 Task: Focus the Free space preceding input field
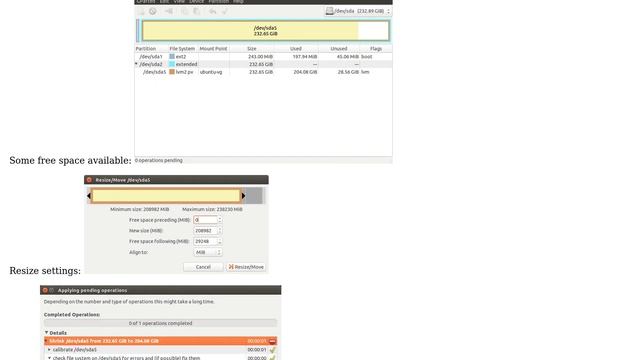tap(205, 220)
